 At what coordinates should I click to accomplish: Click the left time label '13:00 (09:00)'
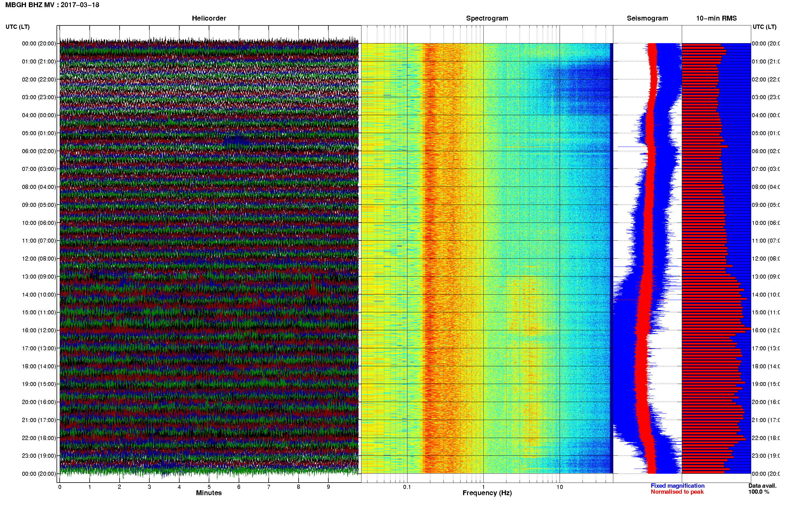click(x=39, y=277)
